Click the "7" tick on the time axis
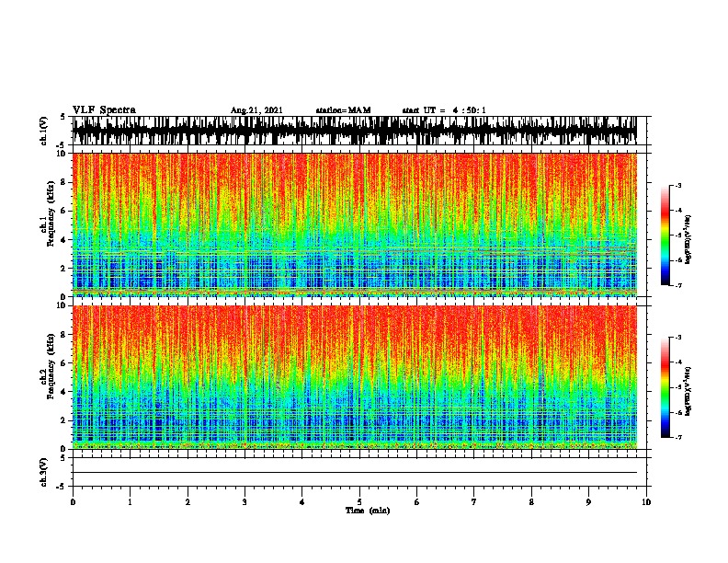 pos(474,502)
